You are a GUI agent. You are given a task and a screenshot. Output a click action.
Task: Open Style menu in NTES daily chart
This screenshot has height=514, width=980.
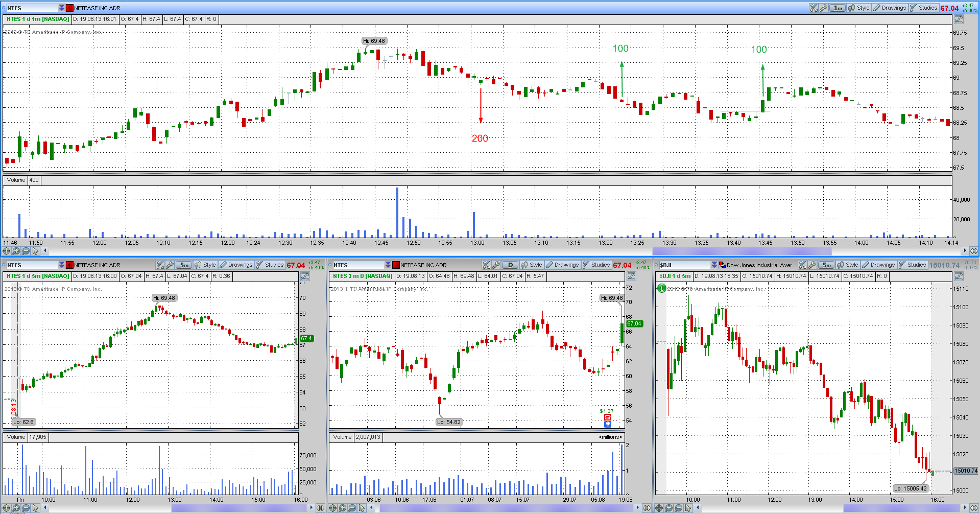[x=532, y=265]
